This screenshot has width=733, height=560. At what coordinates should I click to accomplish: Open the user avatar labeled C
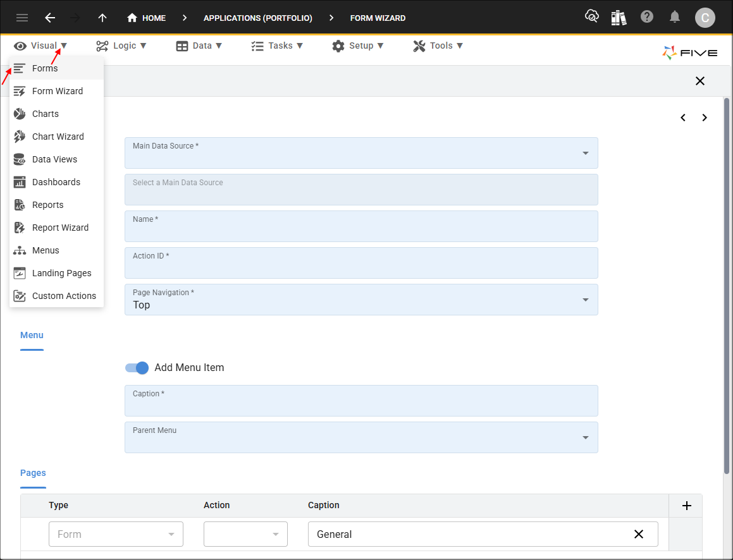[705, 18]
